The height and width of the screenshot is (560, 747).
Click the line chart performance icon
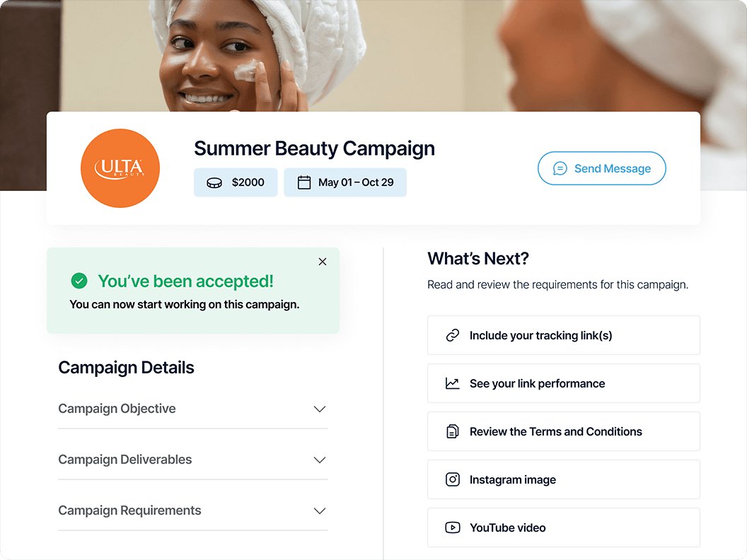click(452, 383)
